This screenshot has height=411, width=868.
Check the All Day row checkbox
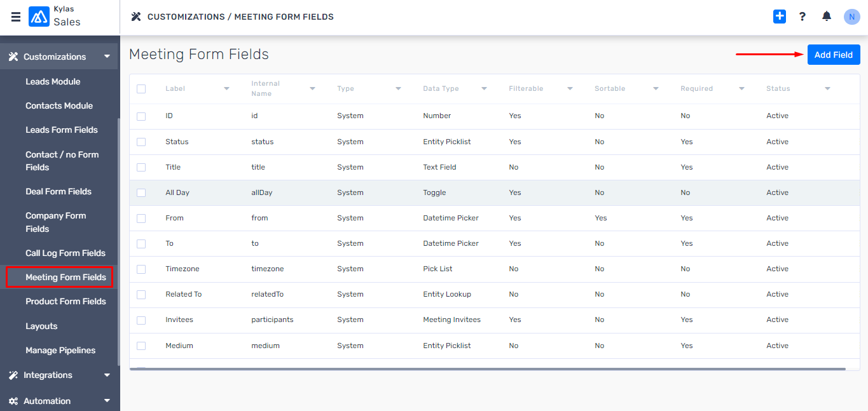coord(141,192)
